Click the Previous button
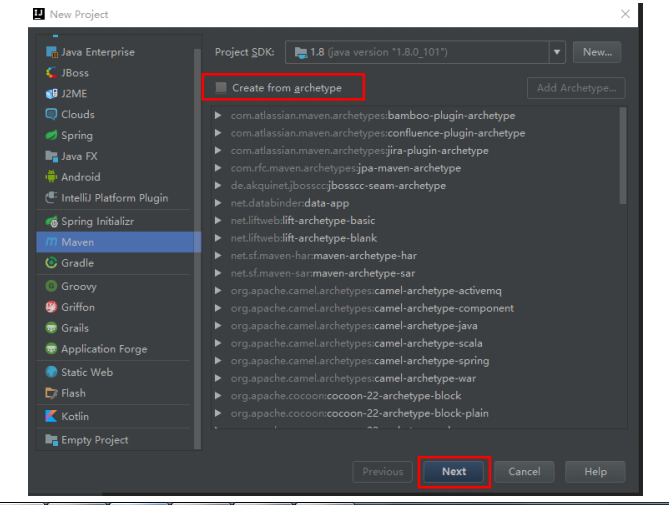This screenshot has width=669, height=505. 383,471
